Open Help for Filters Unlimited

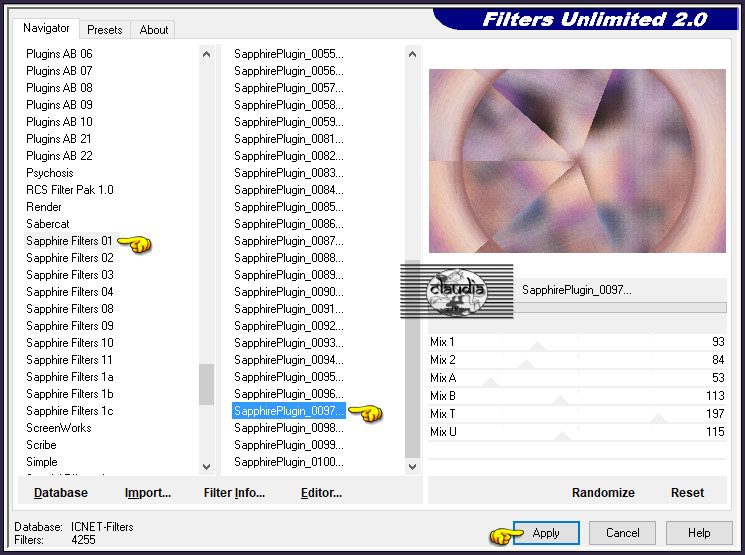click(699, 533)
